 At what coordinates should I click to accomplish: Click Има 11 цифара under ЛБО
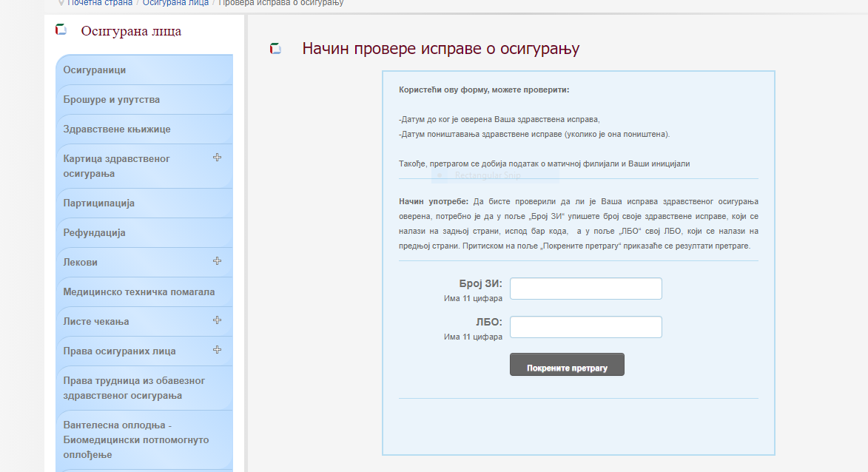pos(474,337)
